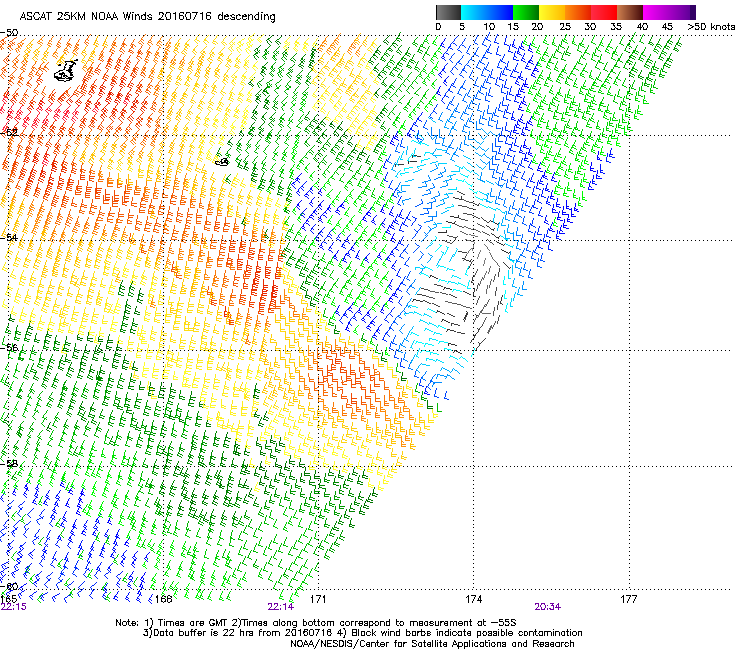The width and height of the screenshot is (740, 650).
Task: Click the cyan-blue 5-15 knots legend segment
Action: tap(487, 12)
